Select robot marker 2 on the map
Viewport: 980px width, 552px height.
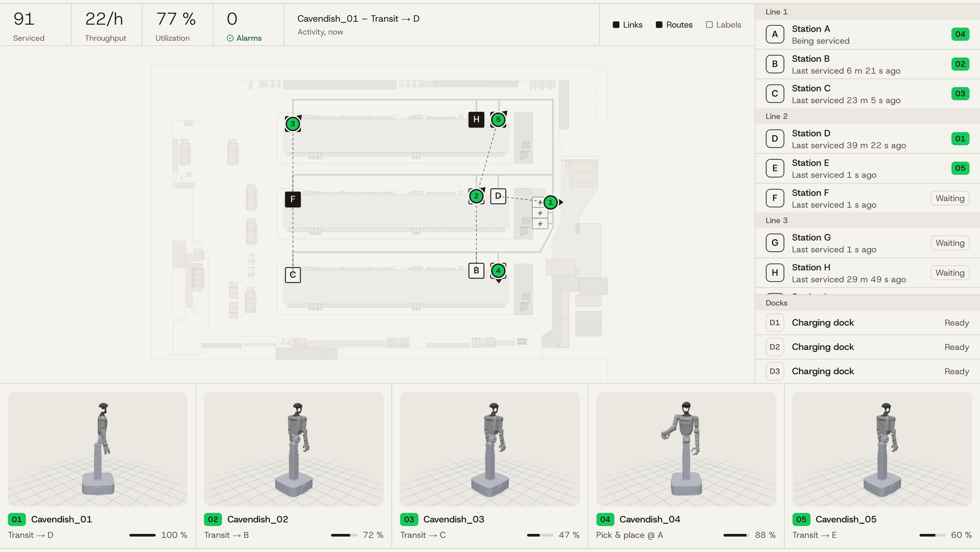pos(476,196)
